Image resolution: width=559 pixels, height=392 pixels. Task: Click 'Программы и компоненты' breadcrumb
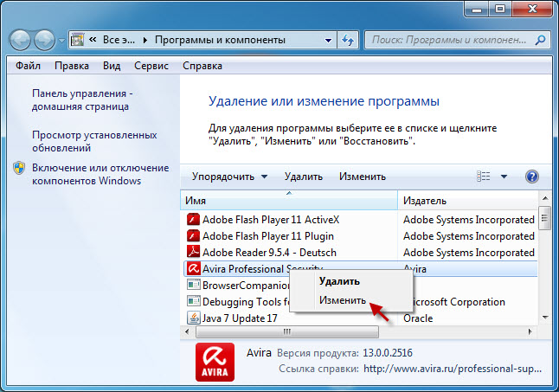coord(220,40)
